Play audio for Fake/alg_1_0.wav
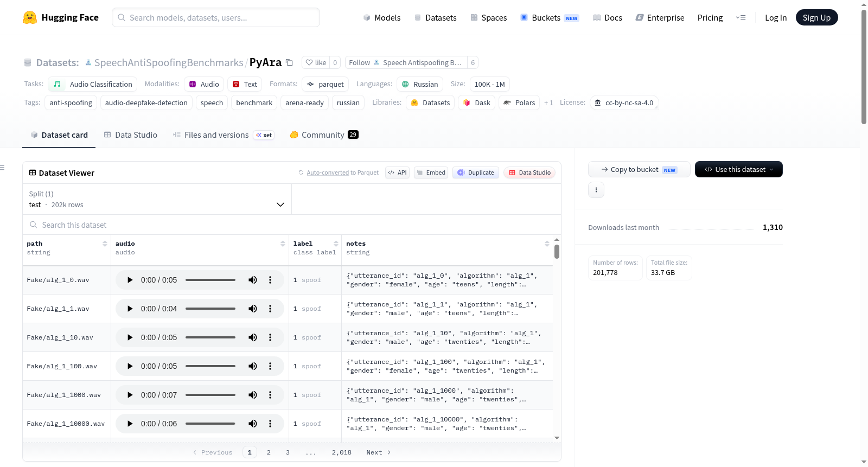This screenshot has height=467, width=868. 130,280
